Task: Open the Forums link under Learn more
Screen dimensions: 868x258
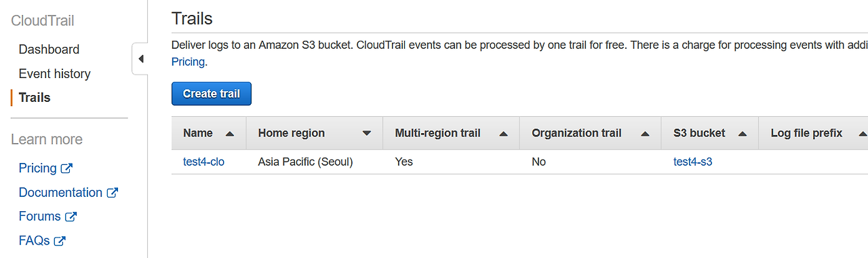Action: click(x=40, y=217)
